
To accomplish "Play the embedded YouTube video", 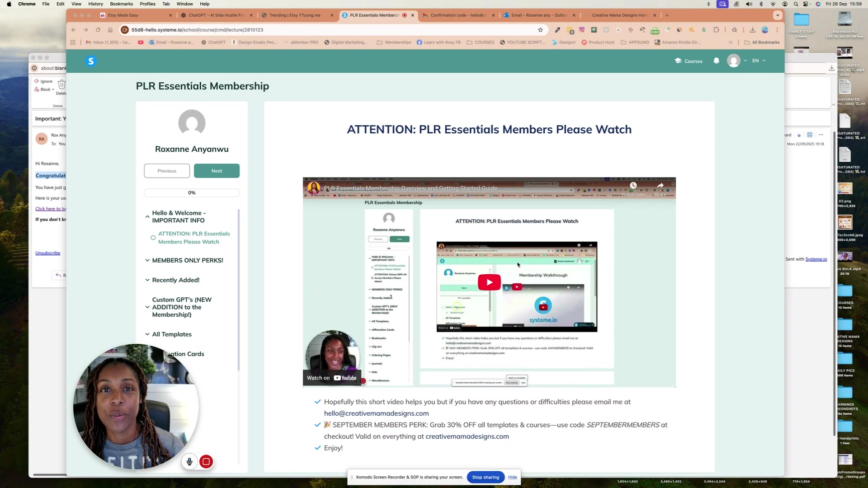I will [489, 282].
